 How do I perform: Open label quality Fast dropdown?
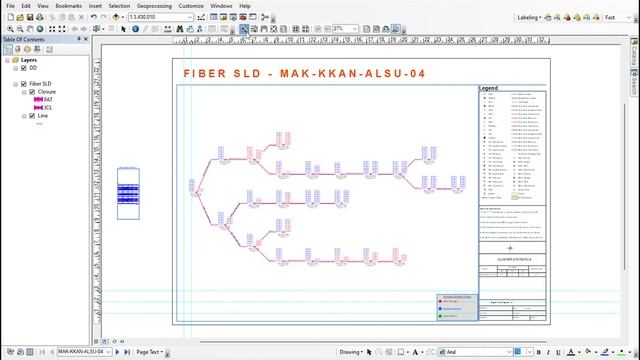tap(629, 18)
